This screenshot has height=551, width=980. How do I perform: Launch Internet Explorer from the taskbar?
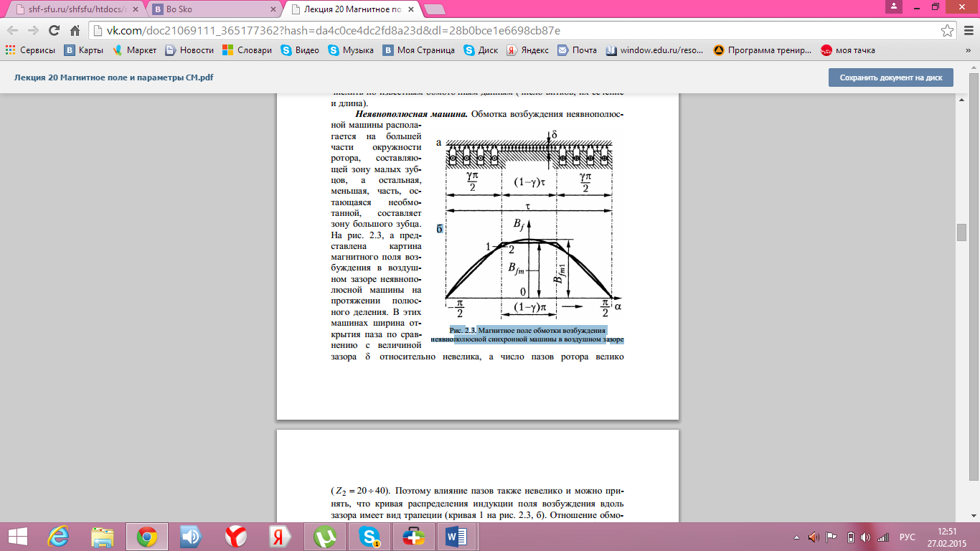[x=58, y=537]
